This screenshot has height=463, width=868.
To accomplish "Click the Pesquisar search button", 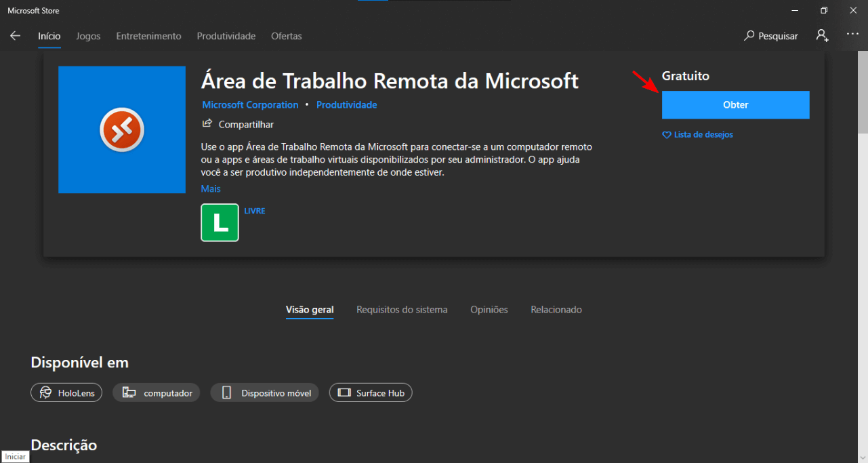I will tap(771, 36).
